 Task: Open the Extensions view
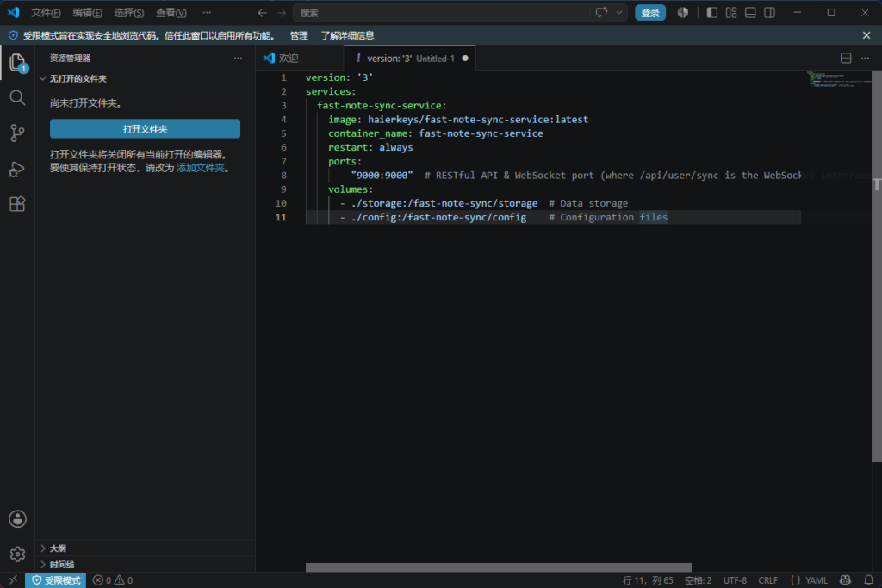(17, 203)
